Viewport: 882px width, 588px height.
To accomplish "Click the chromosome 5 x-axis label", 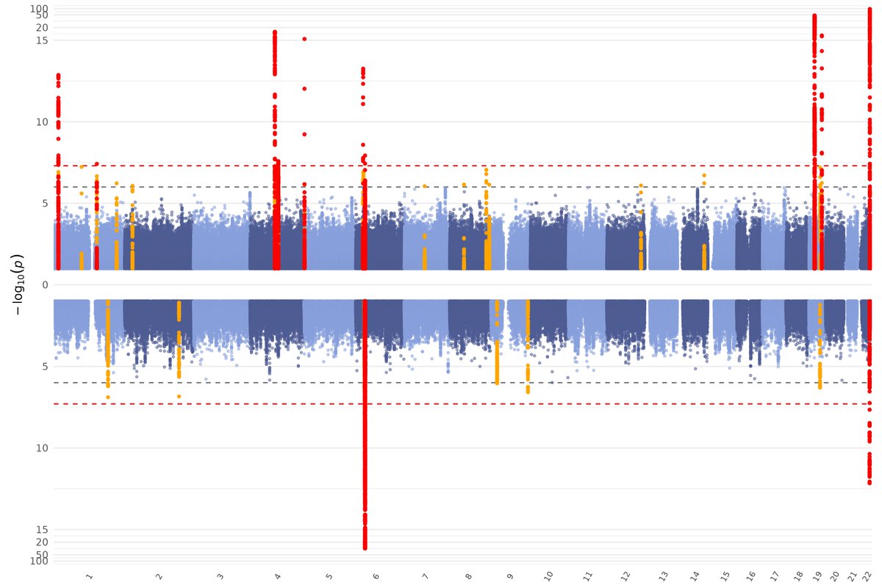I will click(329, 578).
